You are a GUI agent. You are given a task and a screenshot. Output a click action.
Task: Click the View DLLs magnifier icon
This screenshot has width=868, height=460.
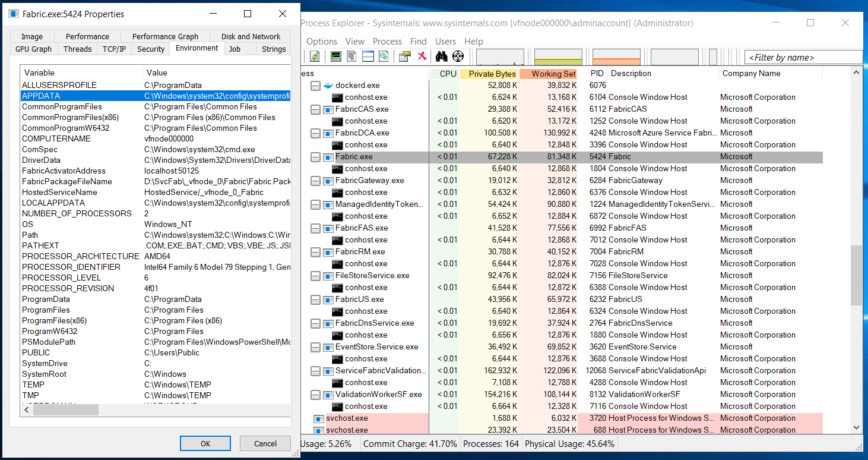(384, 56)
